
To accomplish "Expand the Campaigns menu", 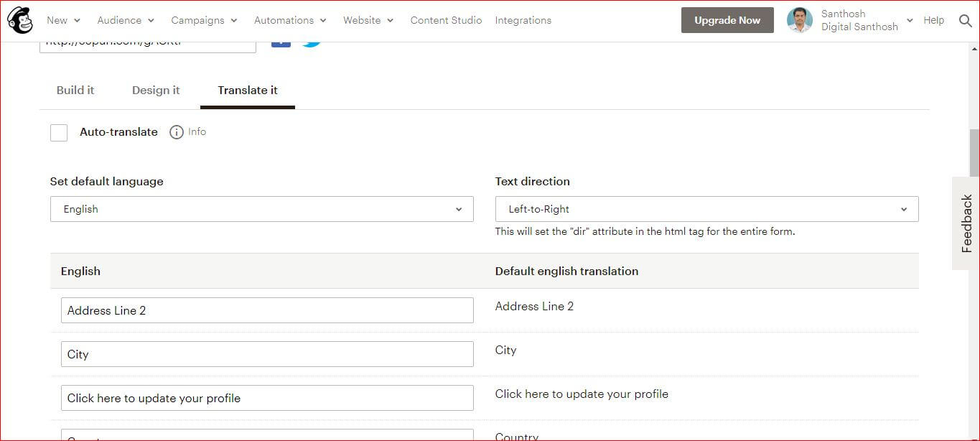I will [x=204, y=20].
